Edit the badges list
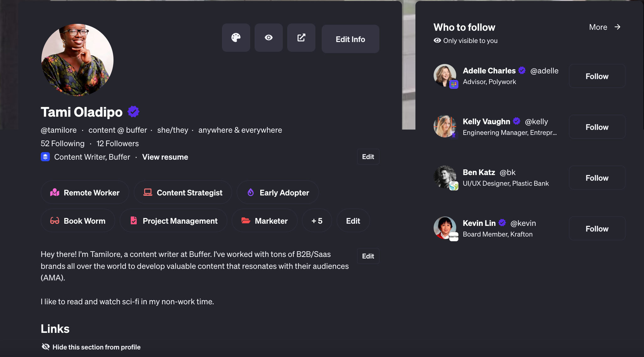Viewport: 644px width, 357px height. point(353,221)
